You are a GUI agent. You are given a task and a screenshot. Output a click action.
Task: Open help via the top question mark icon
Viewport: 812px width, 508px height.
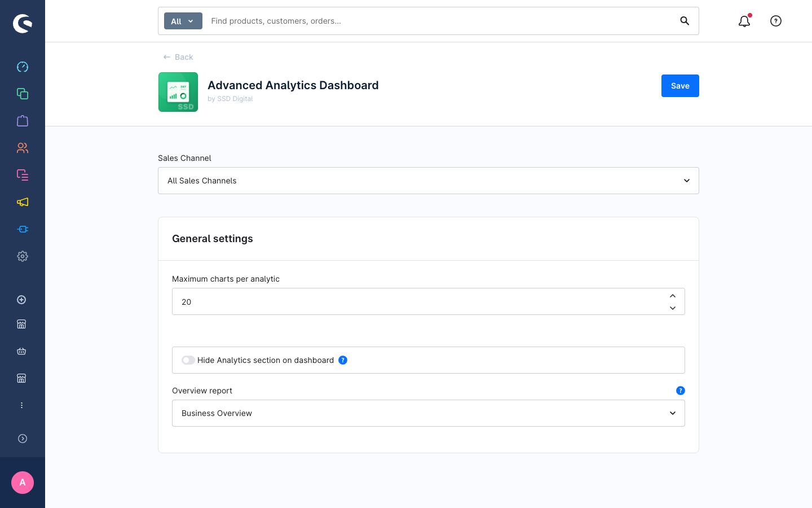776,21
